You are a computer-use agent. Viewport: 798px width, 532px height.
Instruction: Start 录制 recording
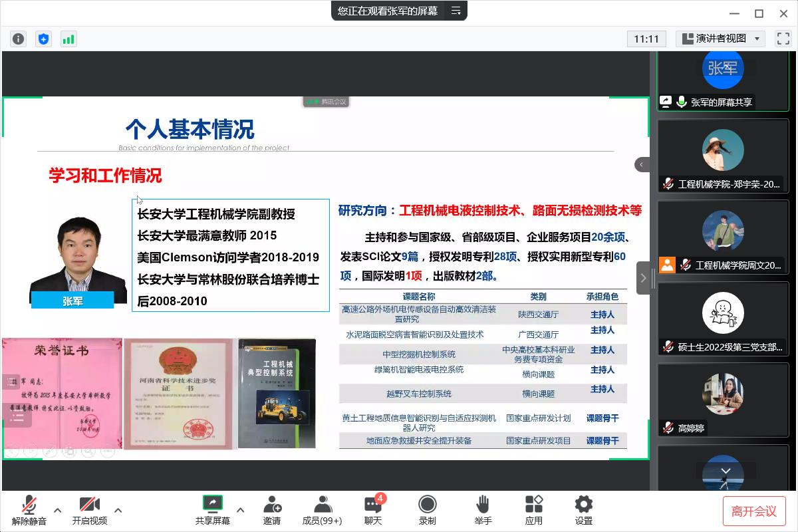pos(427,509)
